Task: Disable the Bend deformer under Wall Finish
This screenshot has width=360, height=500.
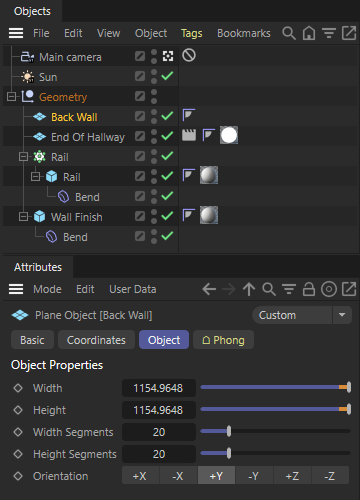Action: click(167, 236)
